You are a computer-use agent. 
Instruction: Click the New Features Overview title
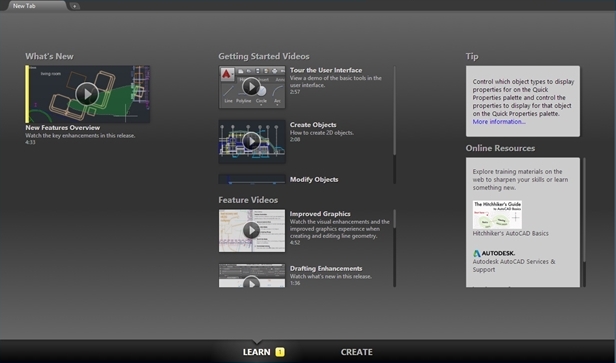[62, 128]
